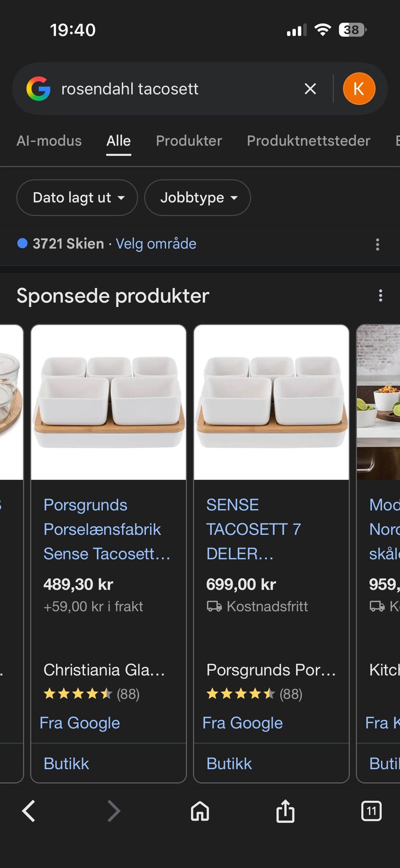Open location options three-dot menu beside Skien
400x868 pixels.
pyautogui.click(x=377, y=244)
